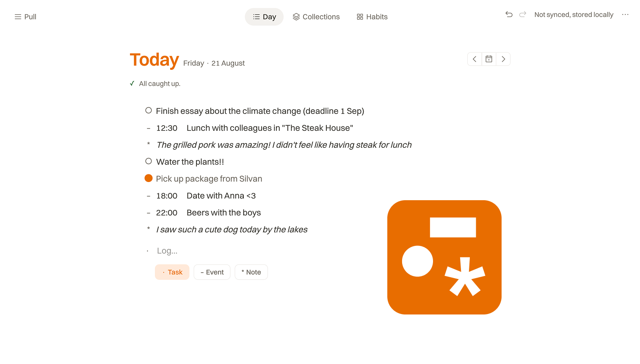Go to previous day with left chevron

tap(474, 59)
